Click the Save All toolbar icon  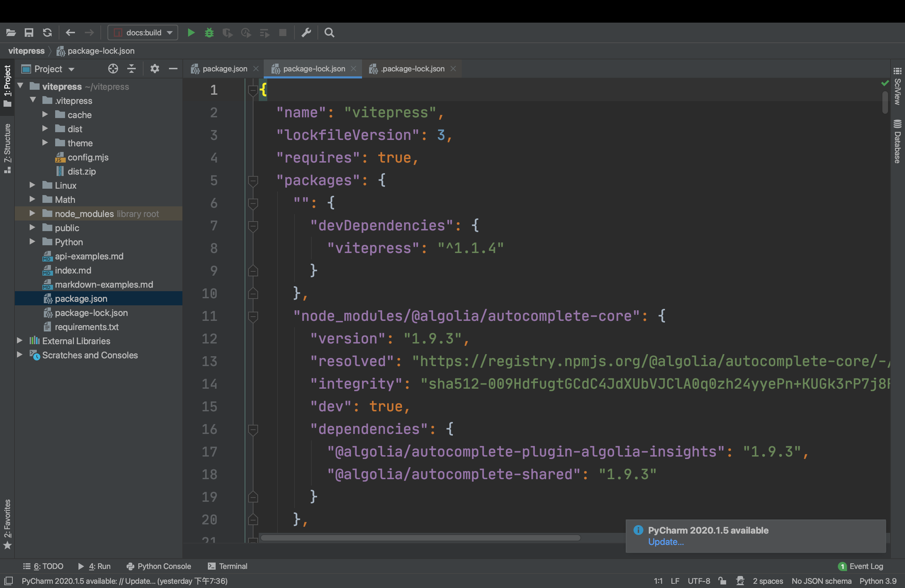pos(29,33)
